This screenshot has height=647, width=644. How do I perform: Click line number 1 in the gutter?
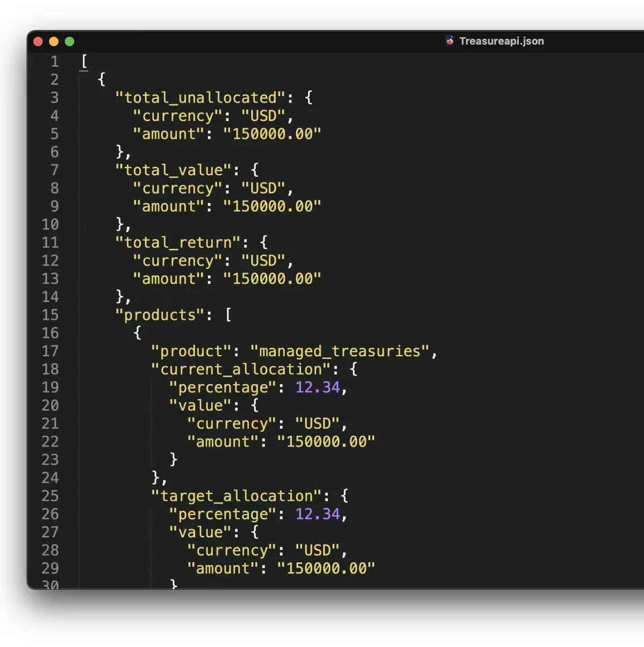point(54,61)
